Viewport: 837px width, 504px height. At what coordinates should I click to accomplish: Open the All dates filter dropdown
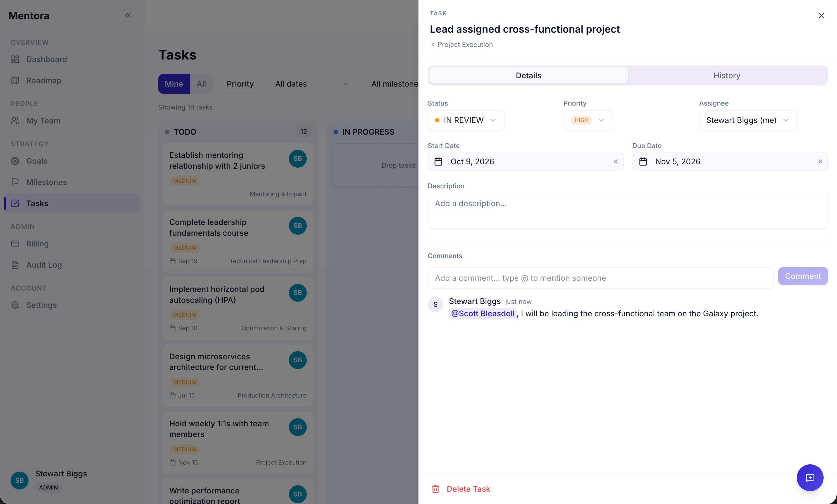tap(312, 84)
